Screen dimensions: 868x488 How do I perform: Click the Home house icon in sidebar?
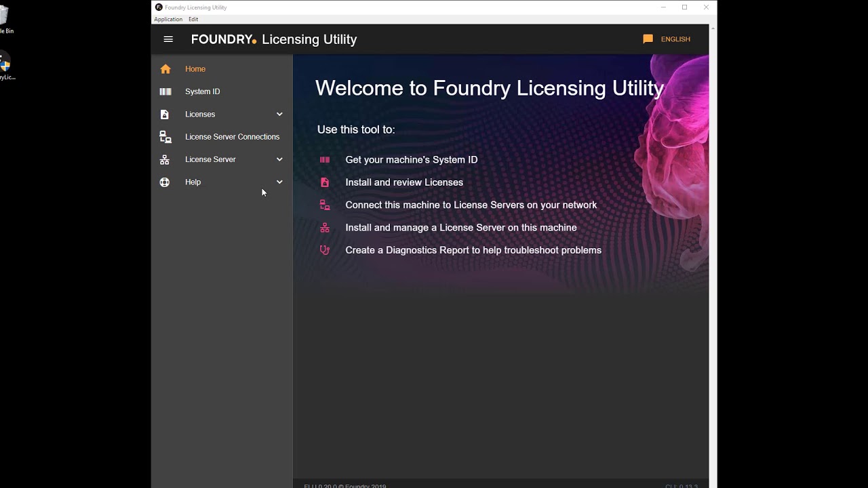tap(165, 69)
